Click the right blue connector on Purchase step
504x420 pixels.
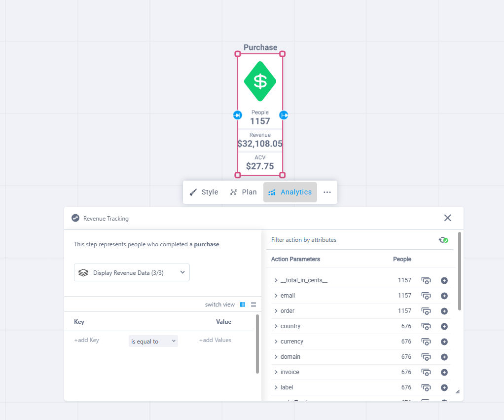click(x=284, y=115)
